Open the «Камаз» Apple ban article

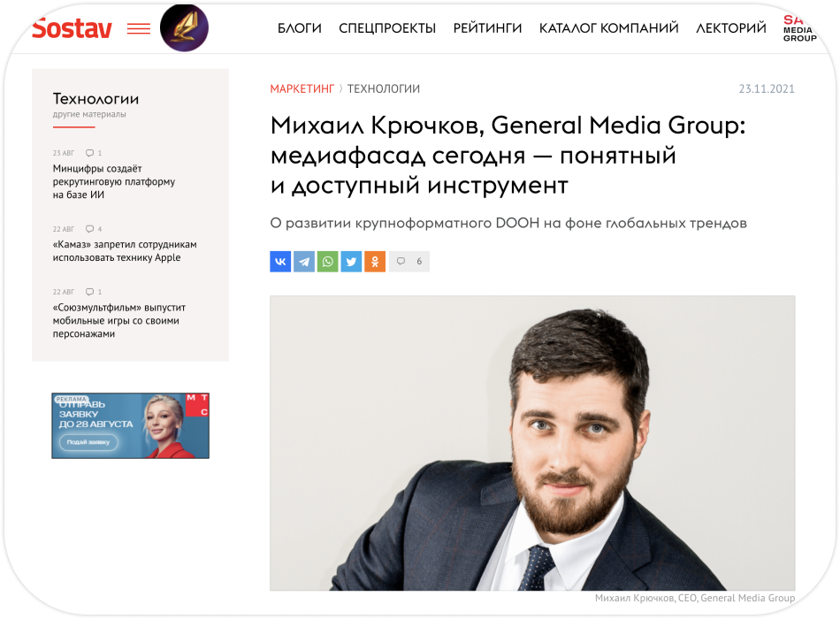click(125, 251)
